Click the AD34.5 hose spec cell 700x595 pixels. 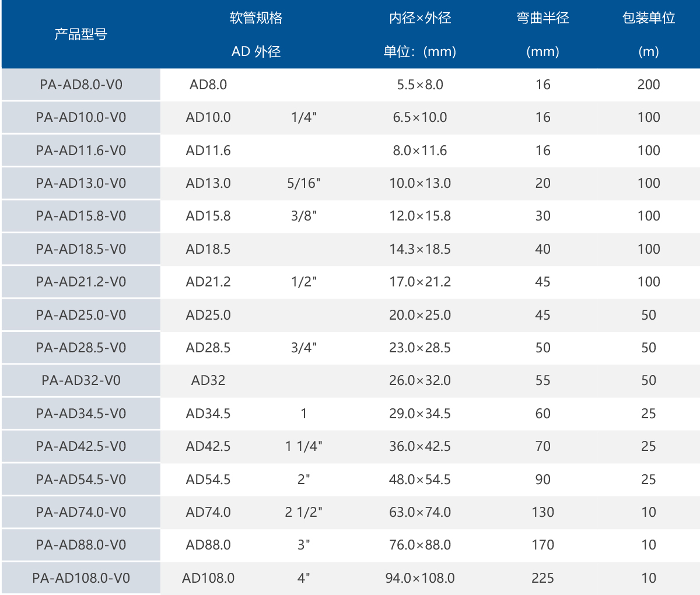tap(208, 414)
